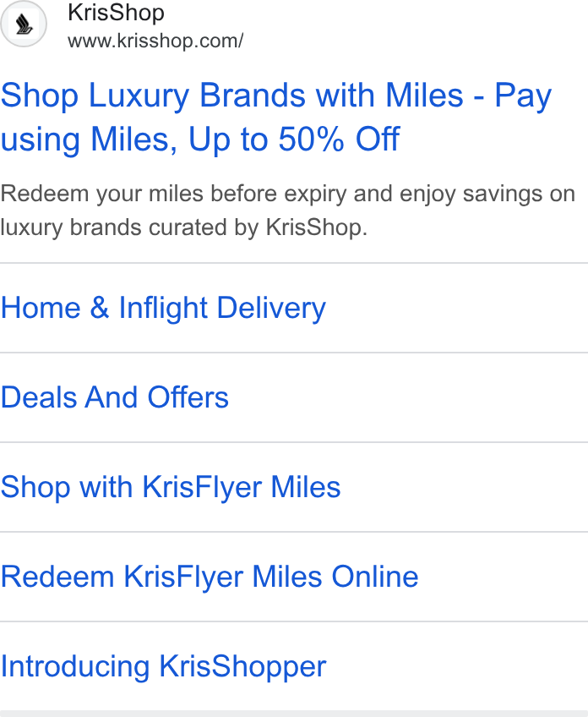Click 'KrisShopper' in the last sitelink
The image size is (588, 717).
coord(242,668)
